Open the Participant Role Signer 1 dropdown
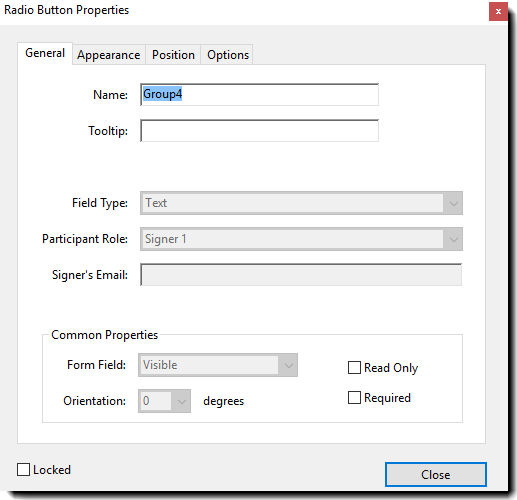Image resolution: width=517 pixels, height=500 pixels. point(301,239)
